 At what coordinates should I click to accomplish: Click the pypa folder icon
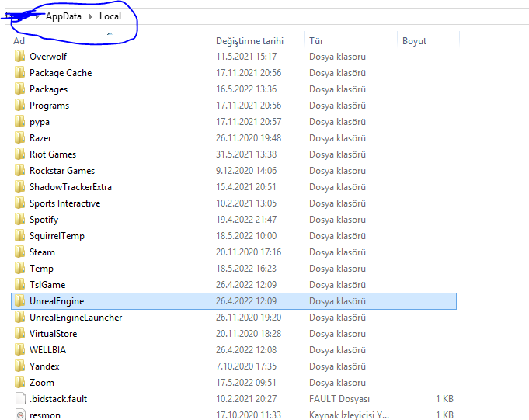point(20,121)
